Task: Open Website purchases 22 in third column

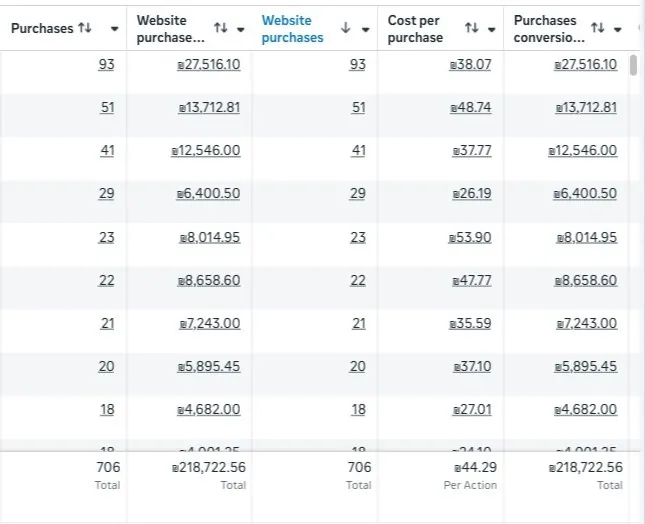Action: tap(357, 281)
